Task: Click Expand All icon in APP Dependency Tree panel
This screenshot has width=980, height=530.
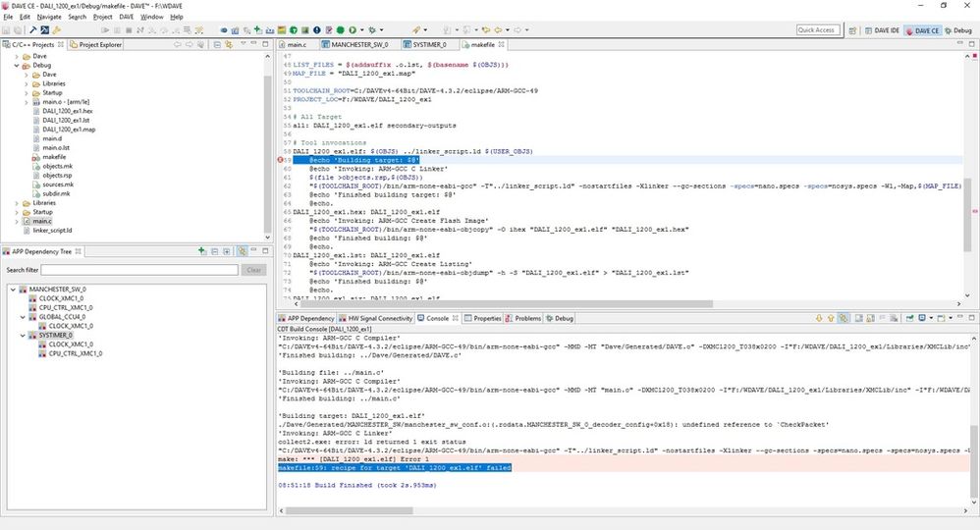Action: coord(226,251)
